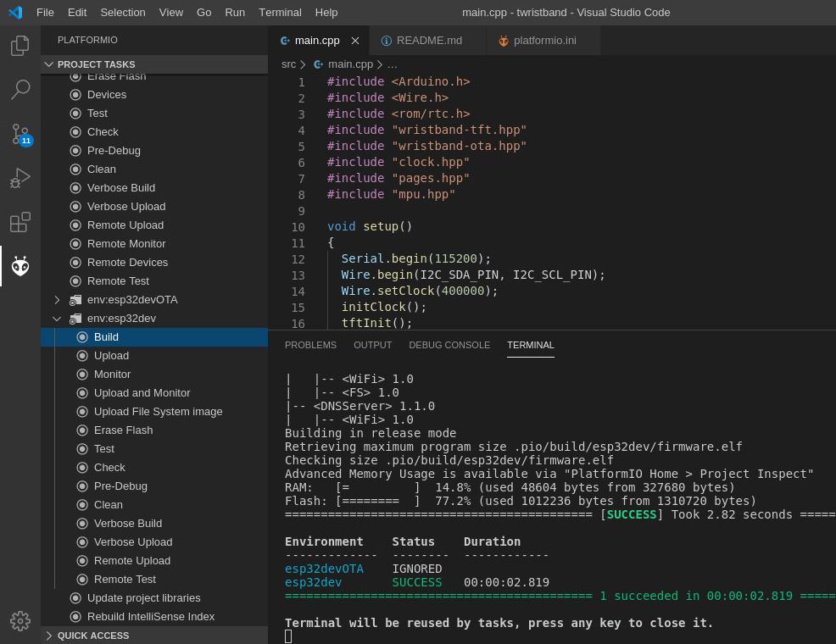
Task: Click the Devices task circle icon
Action: pos(75,95)
